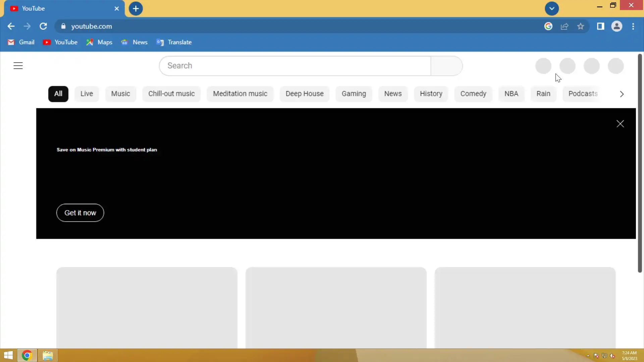Open Translate bookmark in bookmarks bar
The height and width of the screenshot is (362, 644).
[x=174, y=42]
